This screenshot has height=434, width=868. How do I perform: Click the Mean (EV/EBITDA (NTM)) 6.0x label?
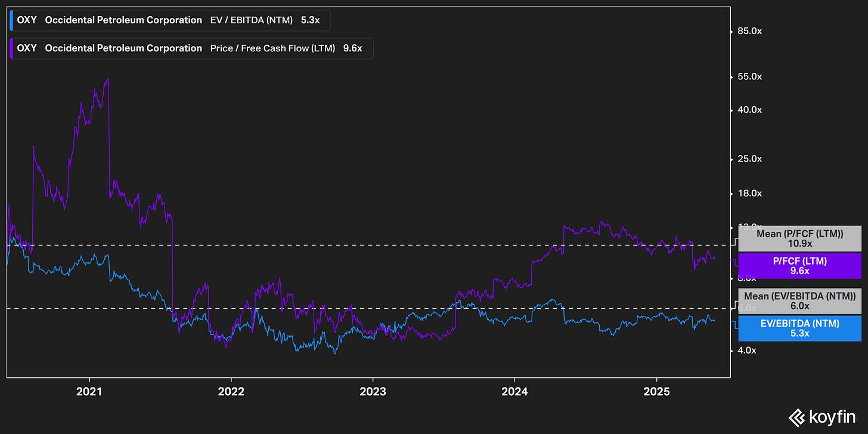tap(800, 301)
